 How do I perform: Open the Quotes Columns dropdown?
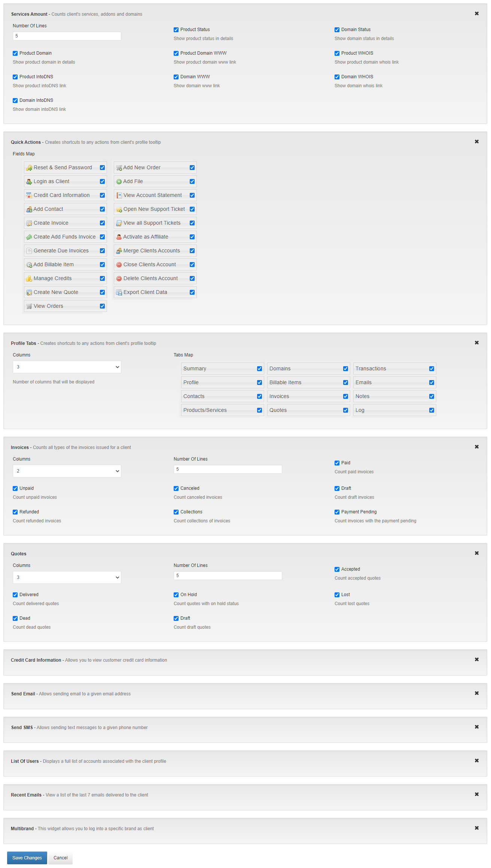pos(67,577)
